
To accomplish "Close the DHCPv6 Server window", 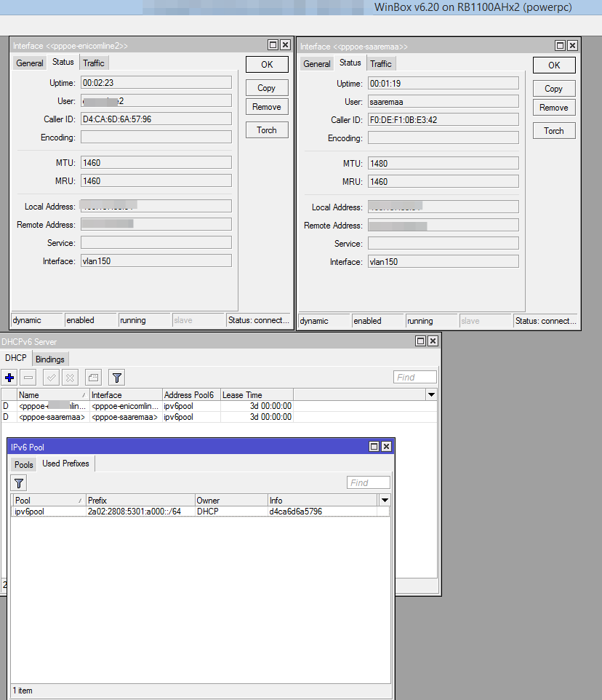I will click(x=433, y=341).
